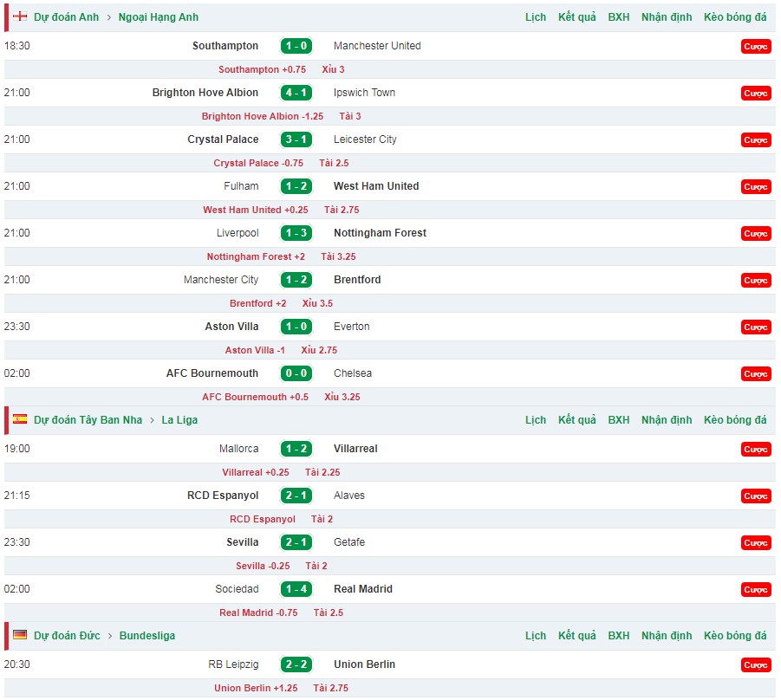Image resolution: width=781 pixels, height=700 pixels.
Task: Click the 4-1 score badge
Action: (x=296, y=93)
